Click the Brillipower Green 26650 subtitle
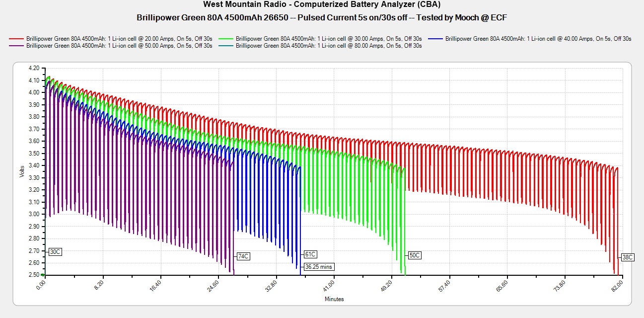644x318 pixels. (322, 17)
